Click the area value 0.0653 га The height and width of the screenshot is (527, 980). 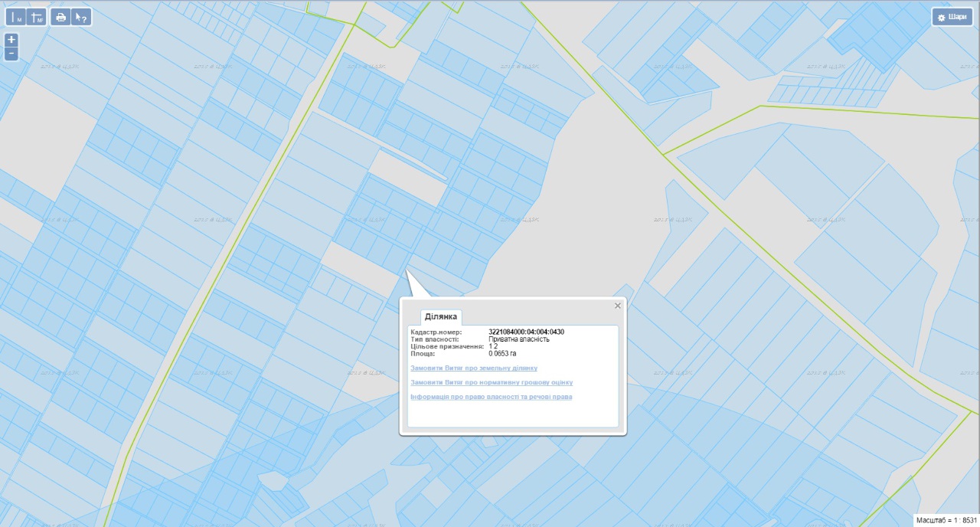point(502,354)
